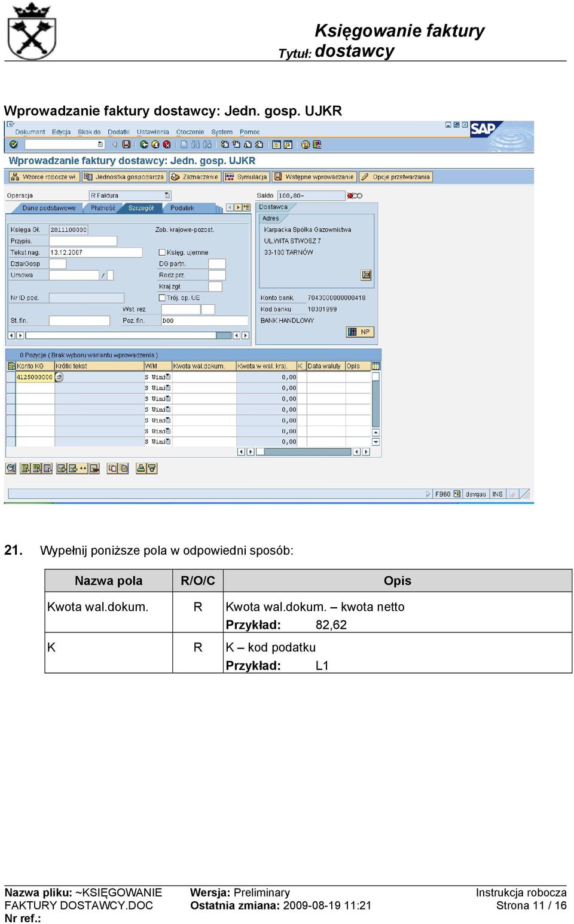Click the status bar icon next to FB60
Screen dimensions: 574x924
(x=457, y=494)
